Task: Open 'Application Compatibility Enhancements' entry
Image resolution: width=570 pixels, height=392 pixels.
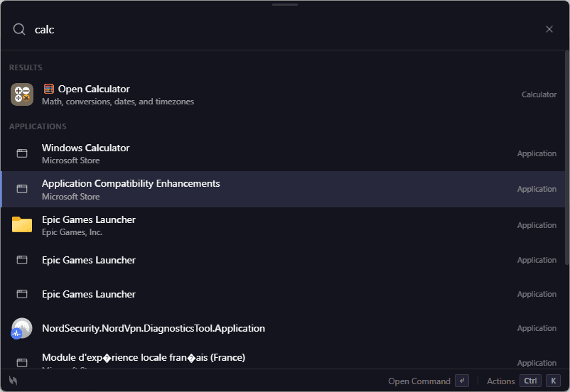Action: tap(283, 190)
